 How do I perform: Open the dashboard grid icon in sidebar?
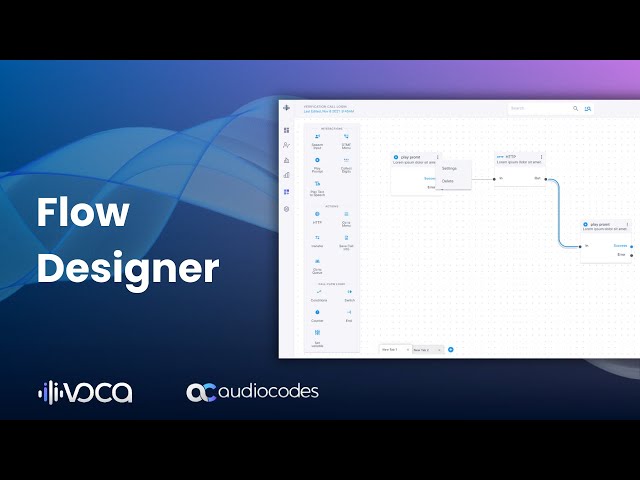point(287,130)
